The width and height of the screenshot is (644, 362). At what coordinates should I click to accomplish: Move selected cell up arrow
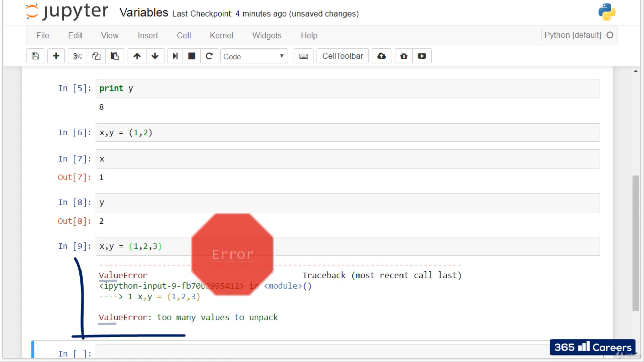[x=137, y=56]
